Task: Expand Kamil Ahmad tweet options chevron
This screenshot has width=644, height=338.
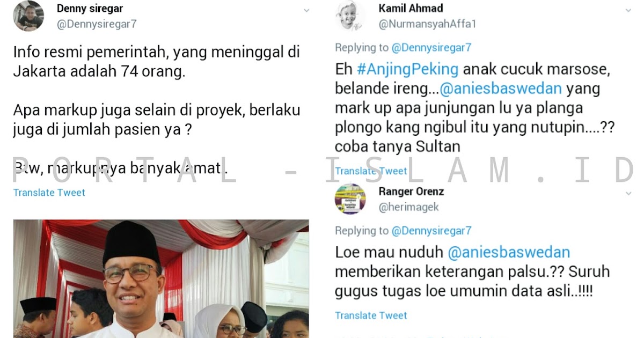Action: tap(628, 10)
